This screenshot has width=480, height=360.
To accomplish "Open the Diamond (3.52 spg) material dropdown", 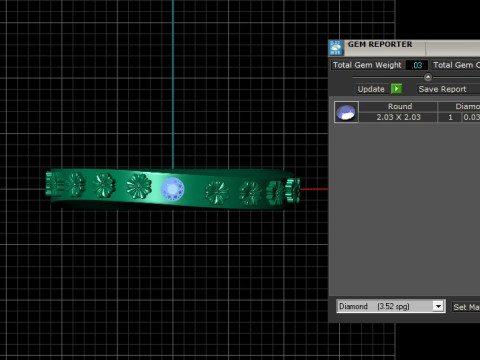I will (x=391, y=306).
